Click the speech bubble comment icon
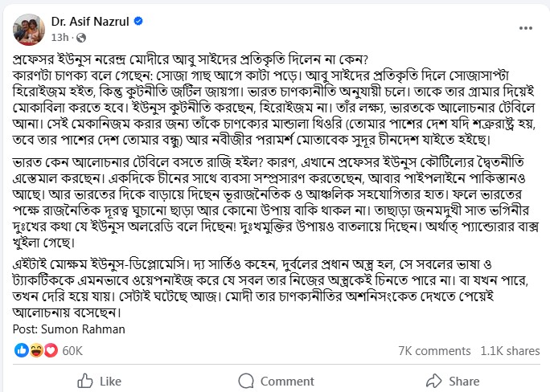The image size is (550, 392). (246, 381)
